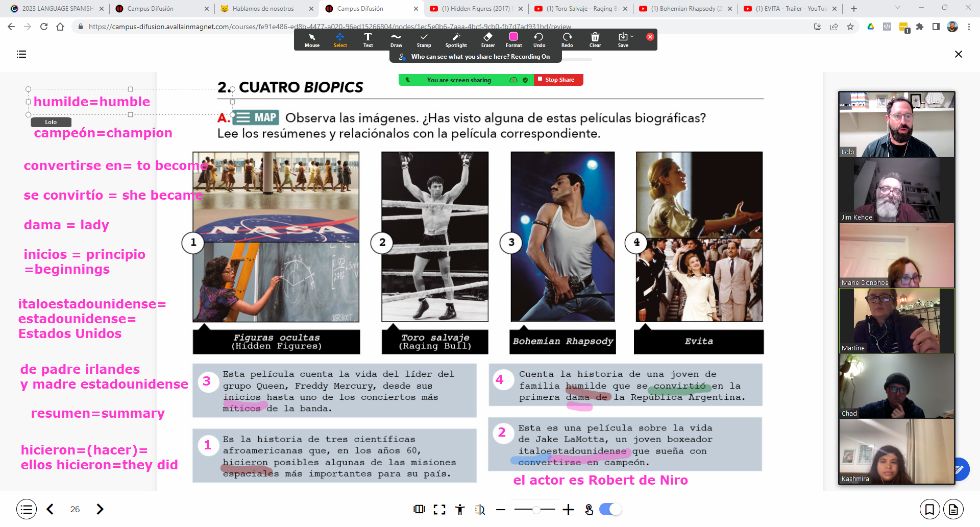Click Lolo's video thumbnail
Screen dimensions: 980x527
[x=896, y=124]
